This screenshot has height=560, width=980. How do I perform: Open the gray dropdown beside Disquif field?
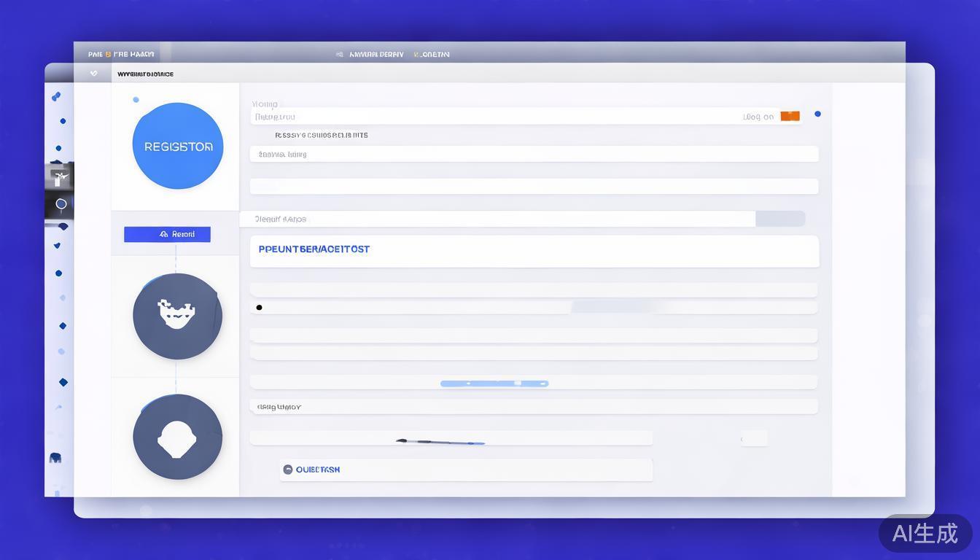(779, 219)
